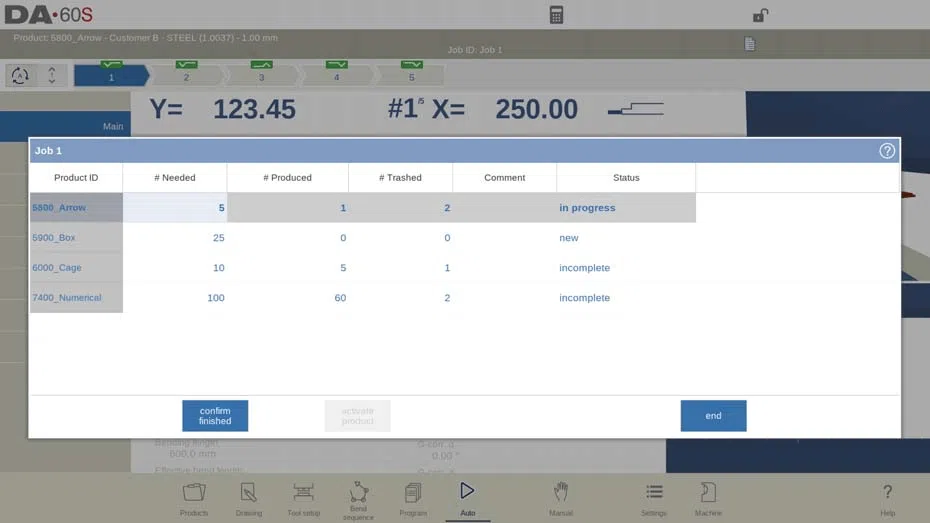Screen dimensions: 930x523
Task: Click the new status of 5900_Box
Action: (x=569, y=238)
